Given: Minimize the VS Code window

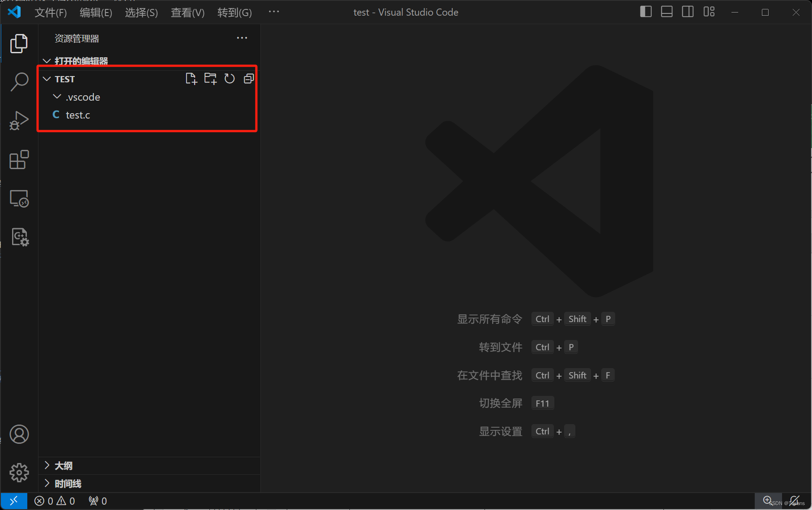Looking at the screenshot, I should click(x=735, y=12).
